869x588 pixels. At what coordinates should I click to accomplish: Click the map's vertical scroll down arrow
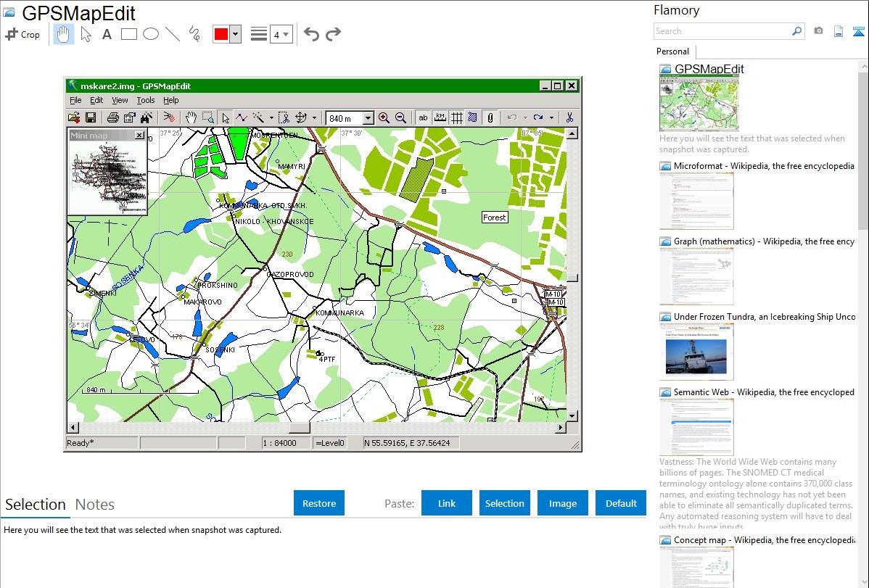pos(572,415)
